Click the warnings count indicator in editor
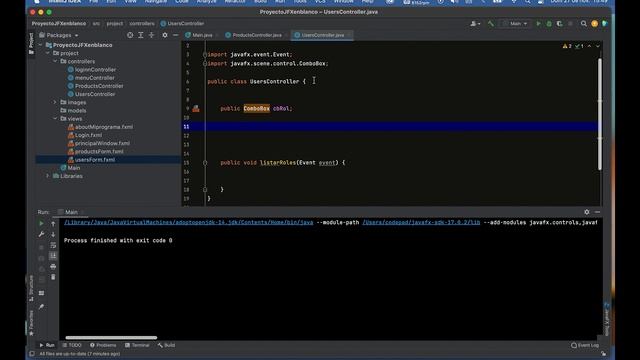Screen dimensions: 640x360 pyautogui.click(x=567, y=46)
